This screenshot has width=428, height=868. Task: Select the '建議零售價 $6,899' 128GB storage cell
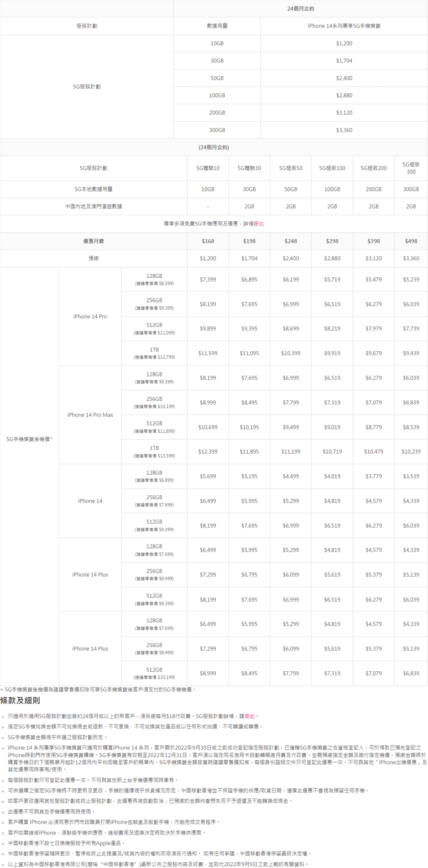(154, 476)
